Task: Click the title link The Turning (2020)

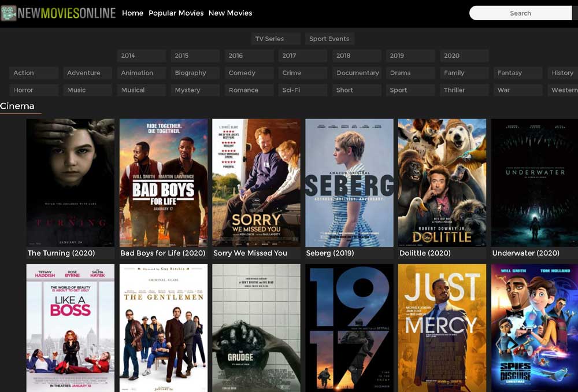Action: (x=61, y=253)
